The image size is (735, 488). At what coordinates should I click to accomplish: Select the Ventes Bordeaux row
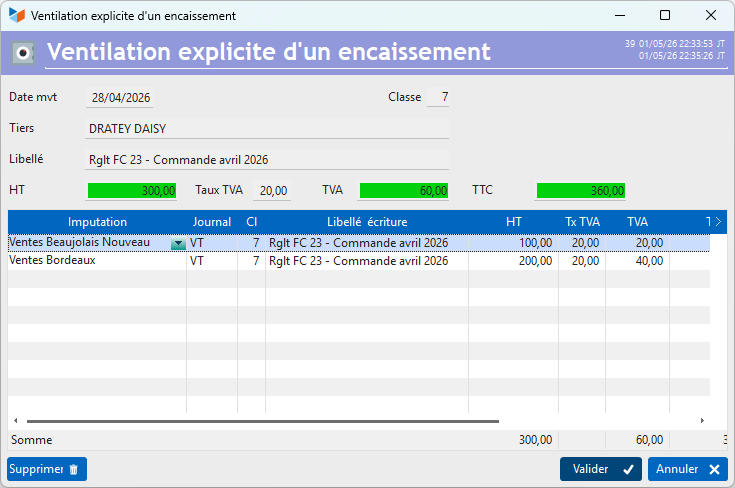359,261
